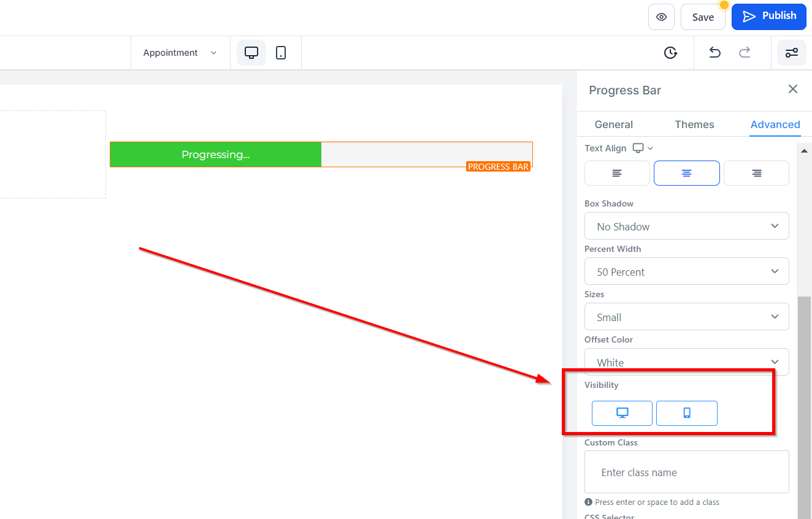Image resolution: width=812 pixels, height=519 pixels.
Task: Switch to desktop view in top toolbar
Action: point(251,53)
